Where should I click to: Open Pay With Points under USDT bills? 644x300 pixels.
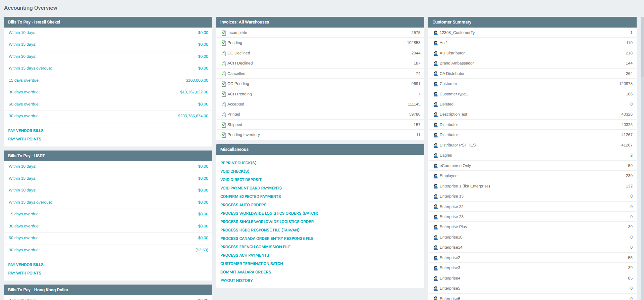click(x=24, y=273)
